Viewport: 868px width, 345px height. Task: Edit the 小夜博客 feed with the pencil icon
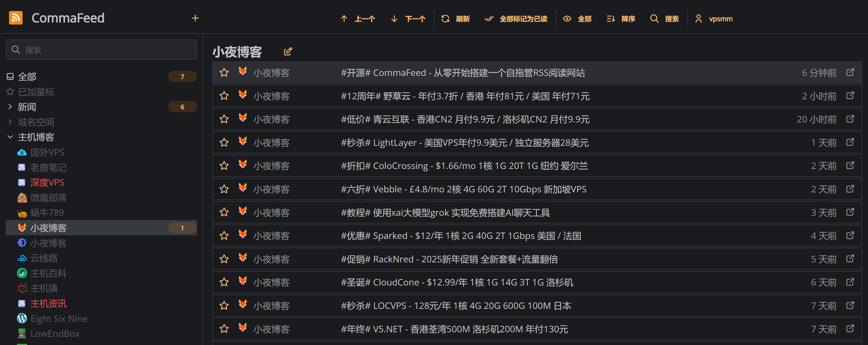point(288,52)
